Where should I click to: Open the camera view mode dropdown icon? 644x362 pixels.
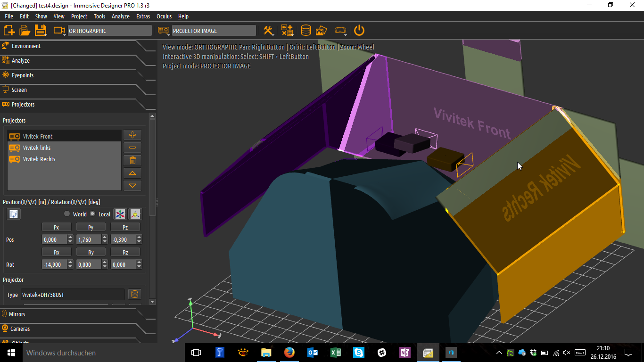click(x=59, y=31)
